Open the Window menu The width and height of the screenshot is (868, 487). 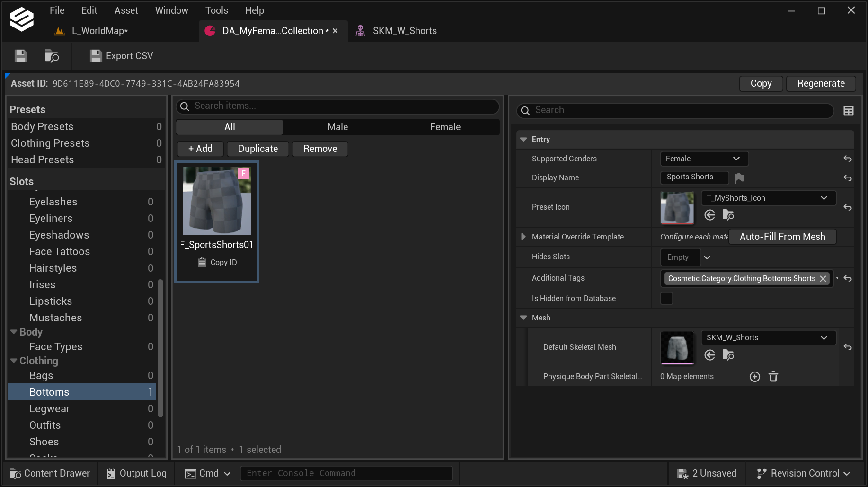(x=171, y=10)
